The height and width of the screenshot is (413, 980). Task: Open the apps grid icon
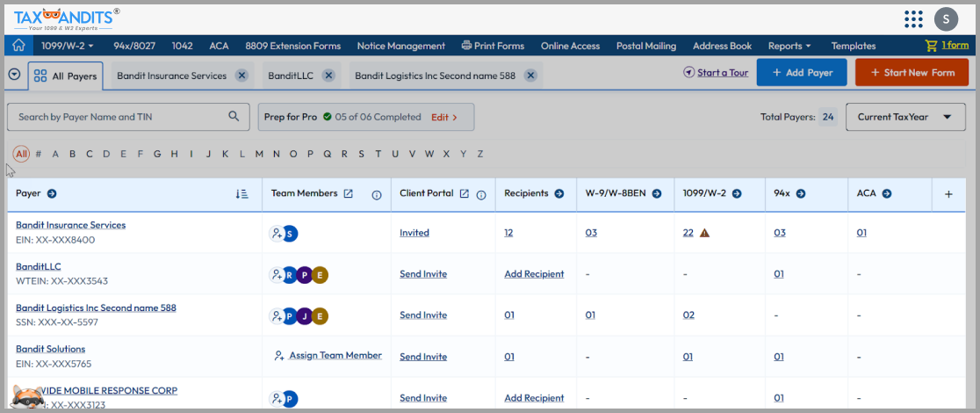913,18
